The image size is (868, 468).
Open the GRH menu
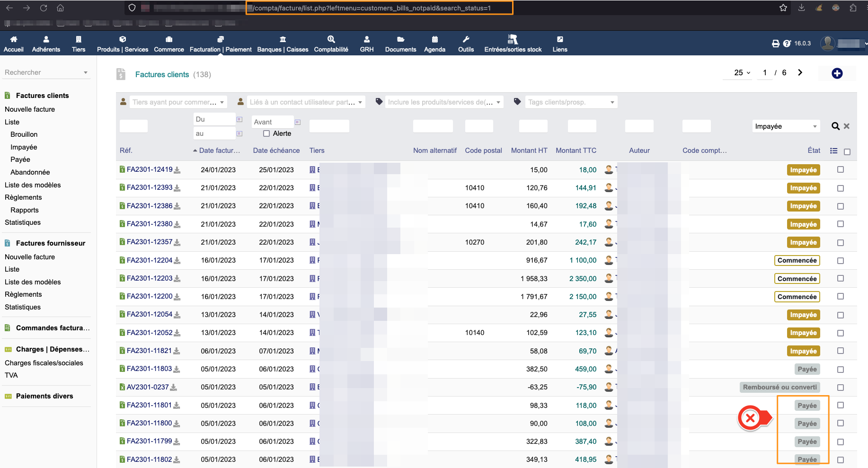[366, 43]
